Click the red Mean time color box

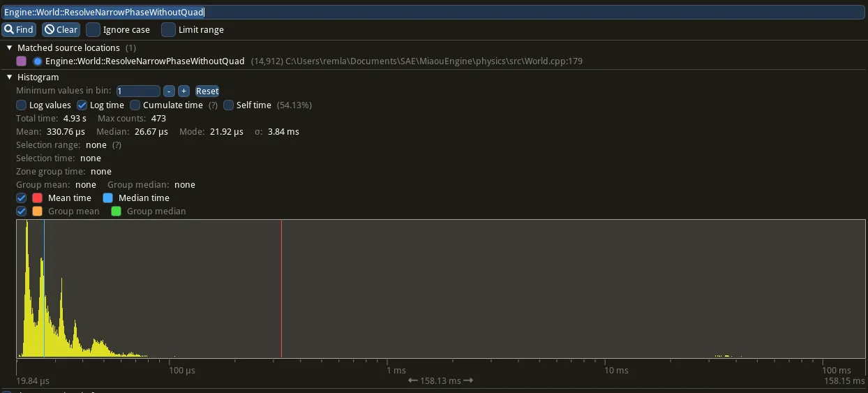tap(38, 198)
